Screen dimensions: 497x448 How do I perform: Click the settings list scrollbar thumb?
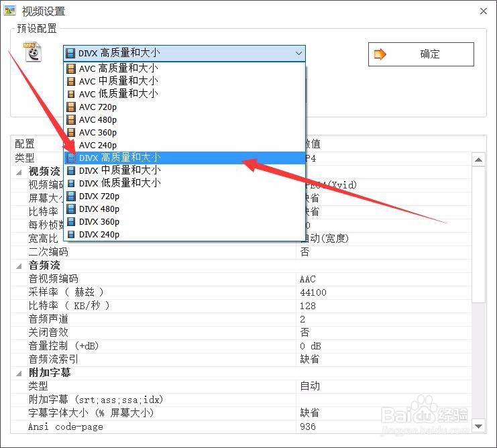478,234
